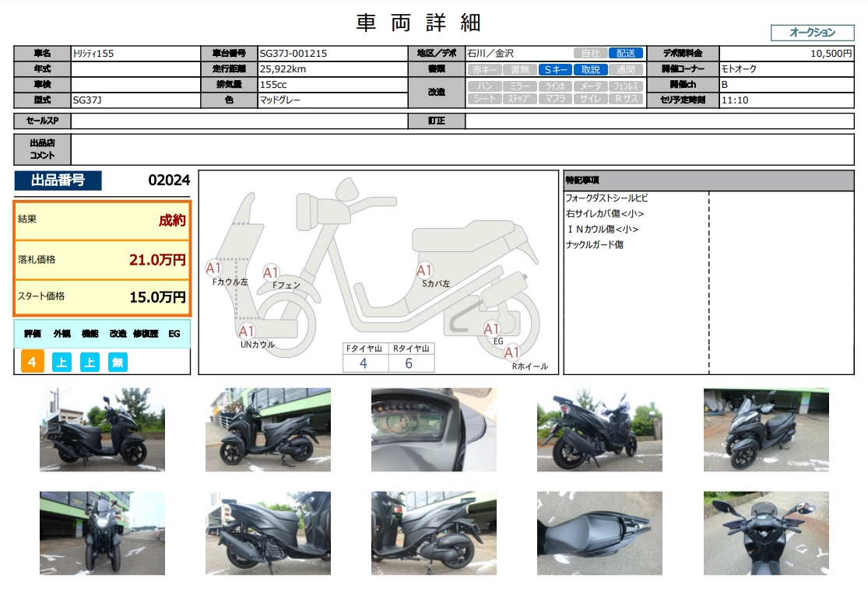Toggle the 取説 manual tag
Viewport: 868px width, 606px height.
tap(591, 69)
